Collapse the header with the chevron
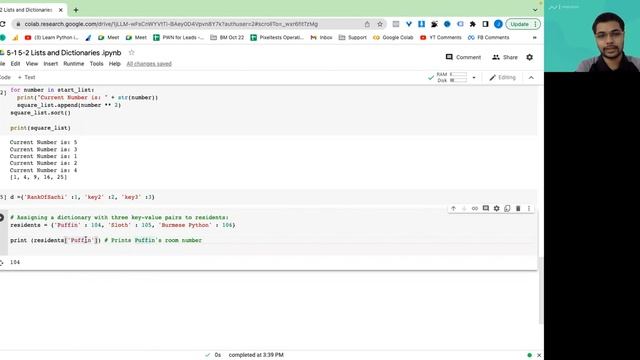Viewport: 640px width, 360px height. pyautogui.click(x=531, y=78)
